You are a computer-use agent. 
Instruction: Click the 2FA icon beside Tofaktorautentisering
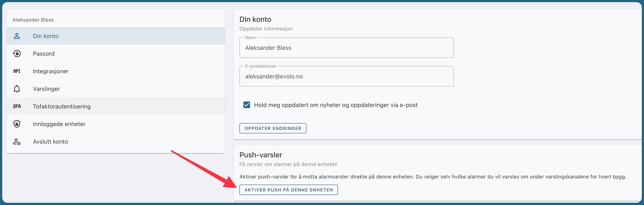(x=17, y=106)
